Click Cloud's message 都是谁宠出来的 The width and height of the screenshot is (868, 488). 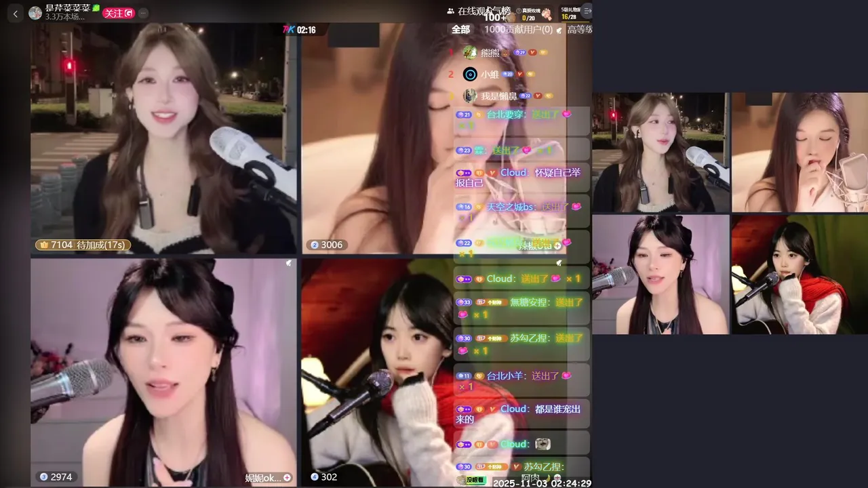(521, 413)
